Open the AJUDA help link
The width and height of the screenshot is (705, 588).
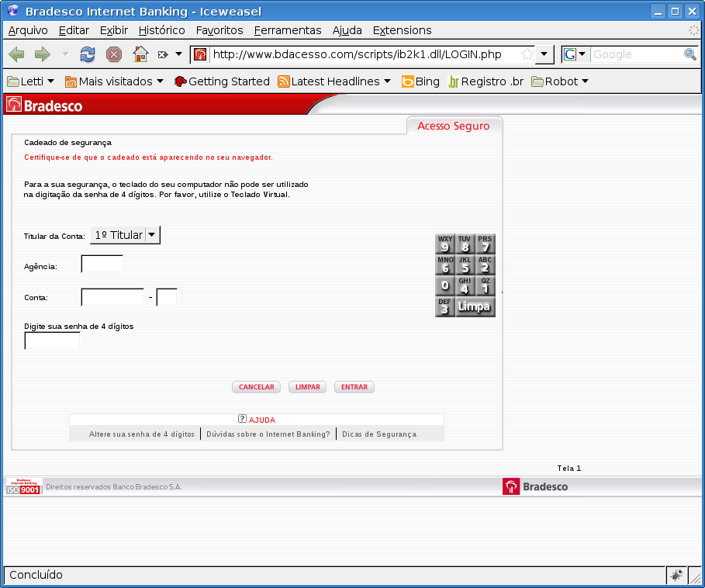pyautogui.click(x=257, y=420)
